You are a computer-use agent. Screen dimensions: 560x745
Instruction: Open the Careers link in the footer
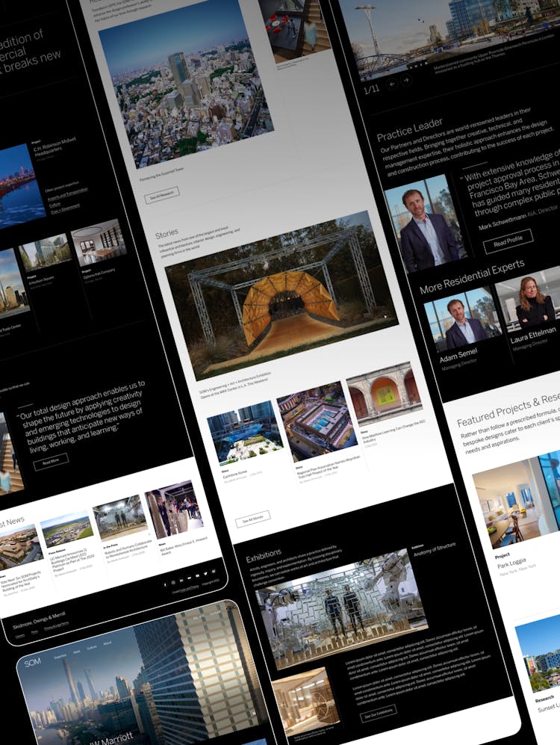tap(20, 636)
